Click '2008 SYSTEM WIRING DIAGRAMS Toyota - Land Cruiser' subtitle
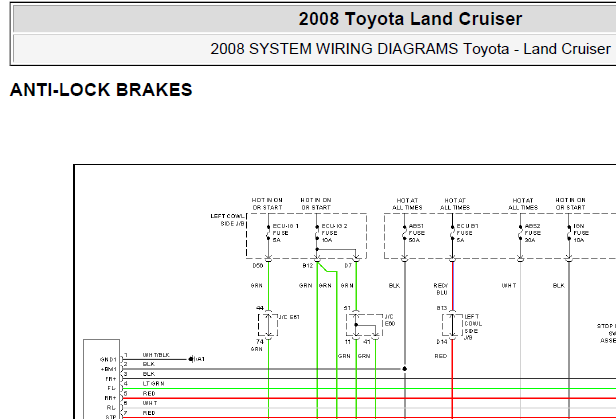This screenshot has height=419, width=616. [x=410, y=49]
